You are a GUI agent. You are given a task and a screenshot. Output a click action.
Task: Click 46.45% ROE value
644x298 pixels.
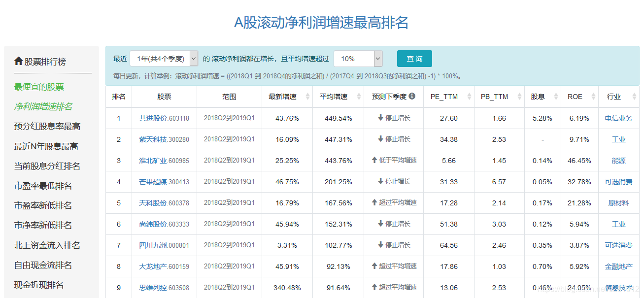click(x=579, y=161)
